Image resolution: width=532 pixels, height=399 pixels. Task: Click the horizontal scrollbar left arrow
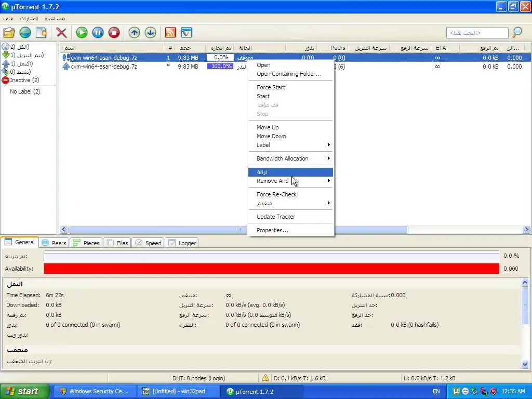click(64, 230)
